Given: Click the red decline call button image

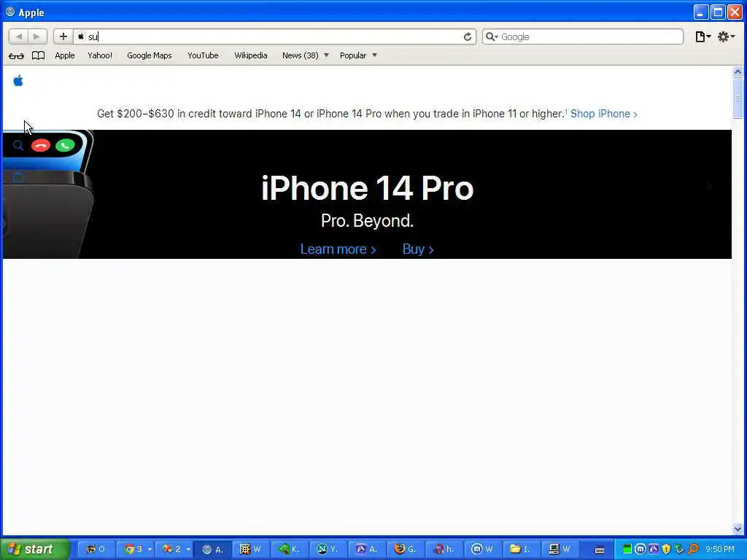Looking at the screenshot, I should [x=41, y=145].
